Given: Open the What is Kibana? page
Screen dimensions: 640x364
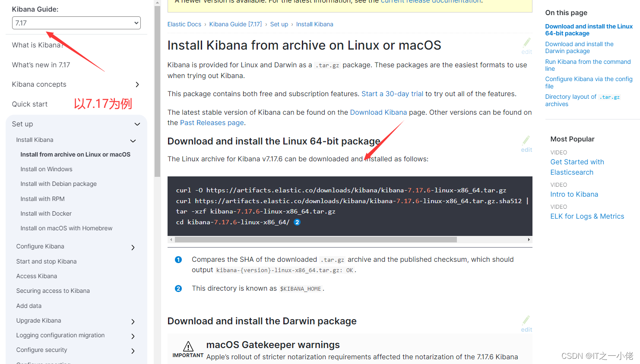Looking at the screenshot, I should [38, 45].
